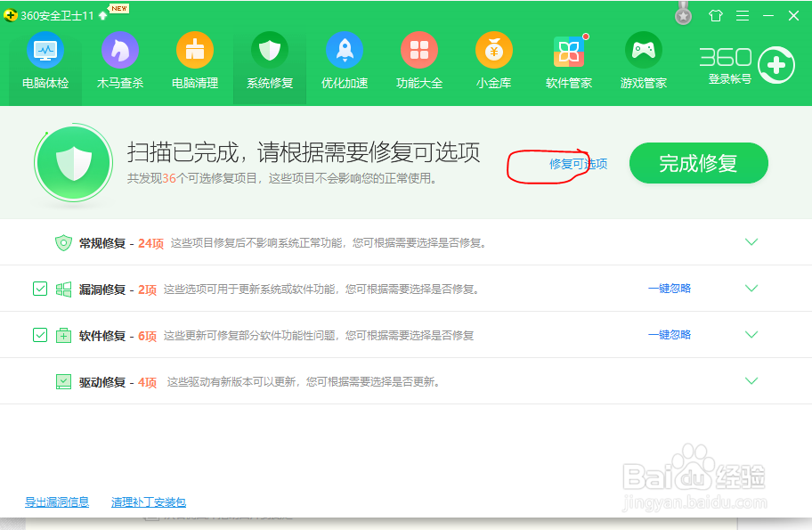Open the skin shirt icon

[x=716, y=15]
